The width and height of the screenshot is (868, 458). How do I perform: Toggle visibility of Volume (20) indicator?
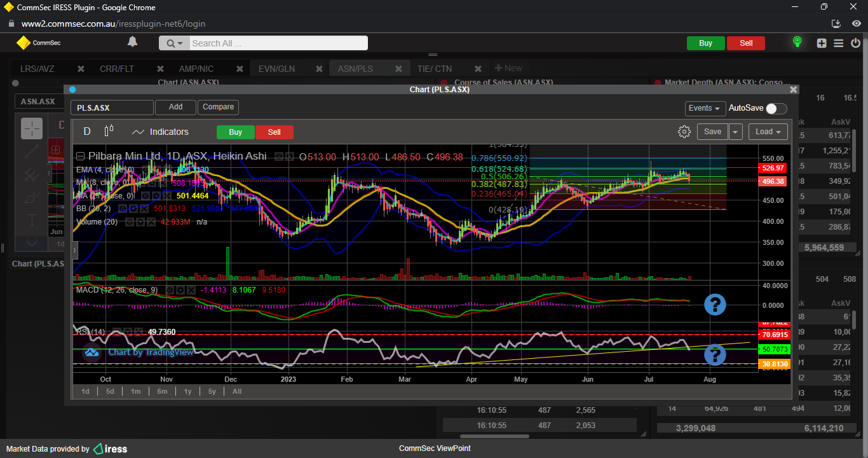point(130,222)
